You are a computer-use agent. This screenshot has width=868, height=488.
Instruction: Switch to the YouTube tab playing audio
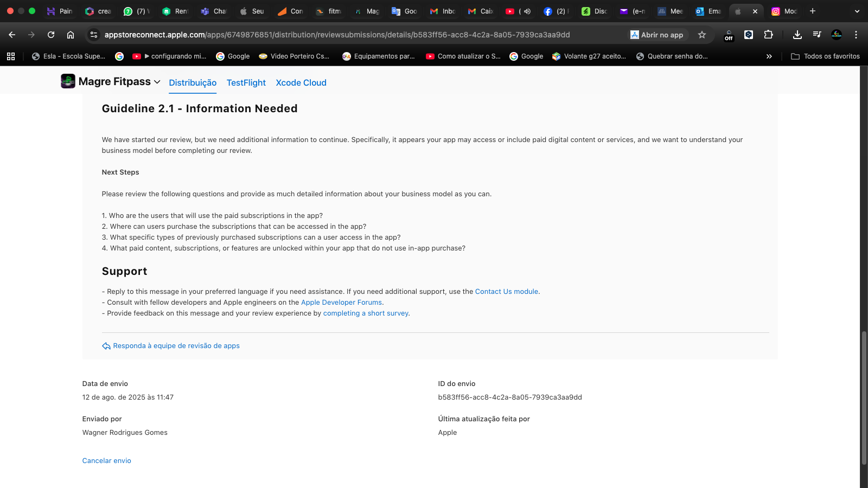(x=518, y=11)
